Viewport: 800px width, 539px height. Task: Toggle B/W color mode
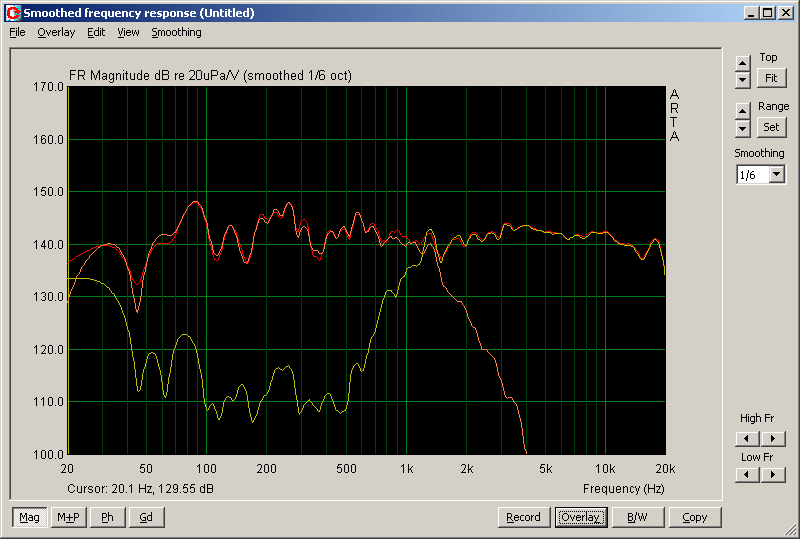[x=637, y=517]
